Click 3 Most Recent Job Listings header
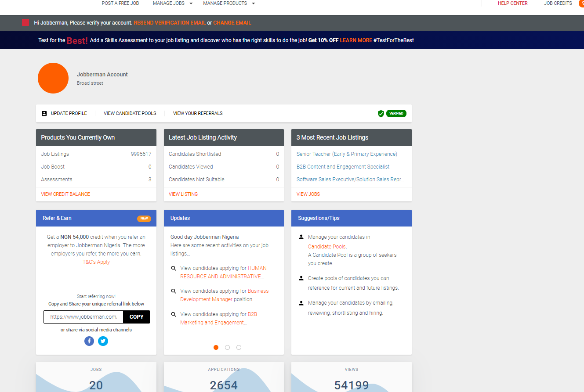The image size is (584, 392). click(x=352, y=137)
